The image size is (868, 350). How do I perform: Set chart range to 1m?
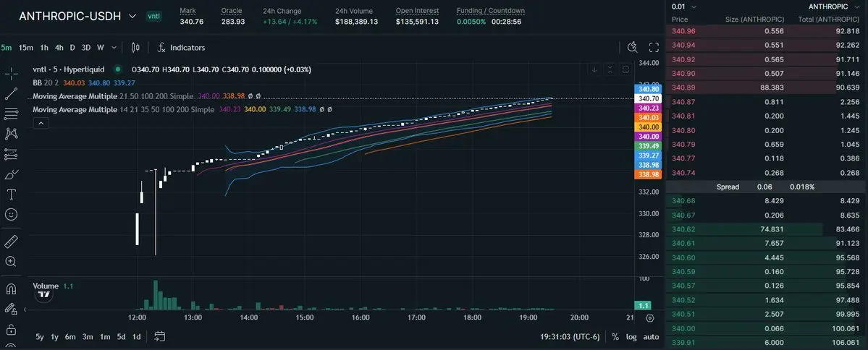point(105,337)
